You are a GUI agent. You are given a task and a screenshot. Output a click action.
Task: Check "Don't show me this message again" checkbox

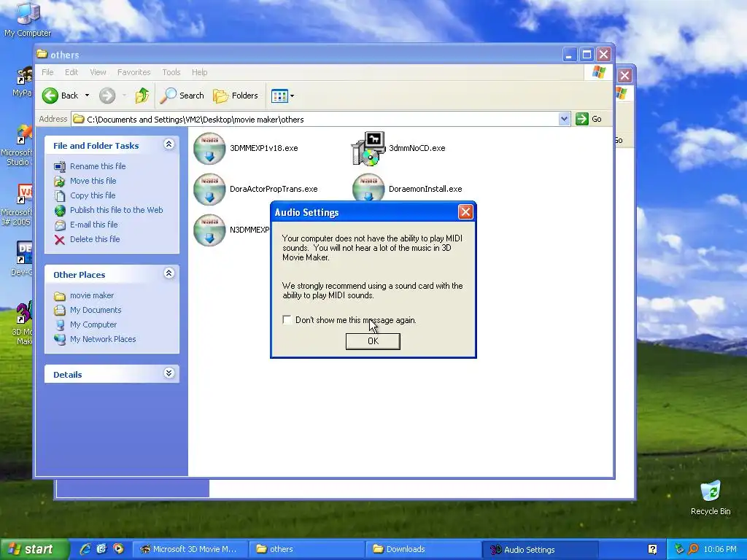point(287,320)
